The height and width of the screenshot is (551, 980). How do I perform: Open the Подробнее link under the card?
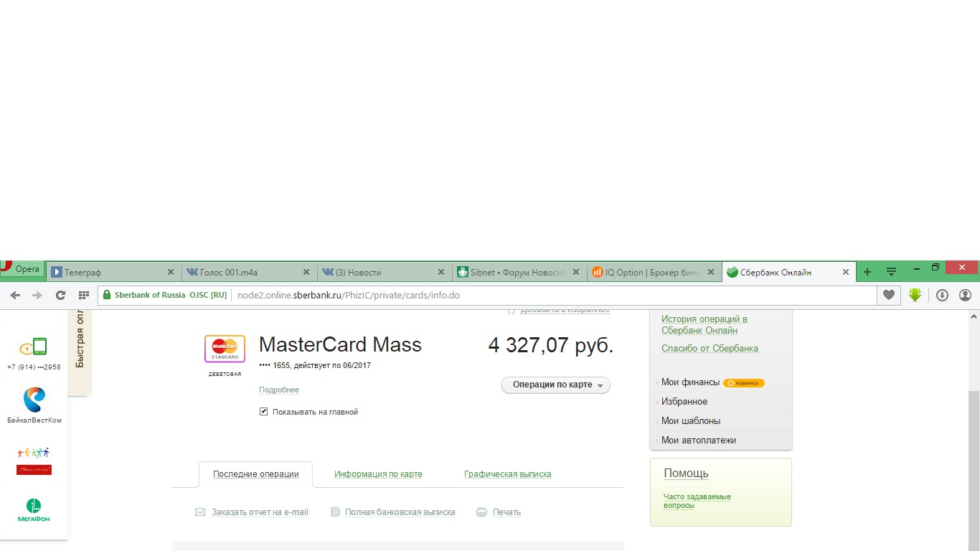coord(279,390)
